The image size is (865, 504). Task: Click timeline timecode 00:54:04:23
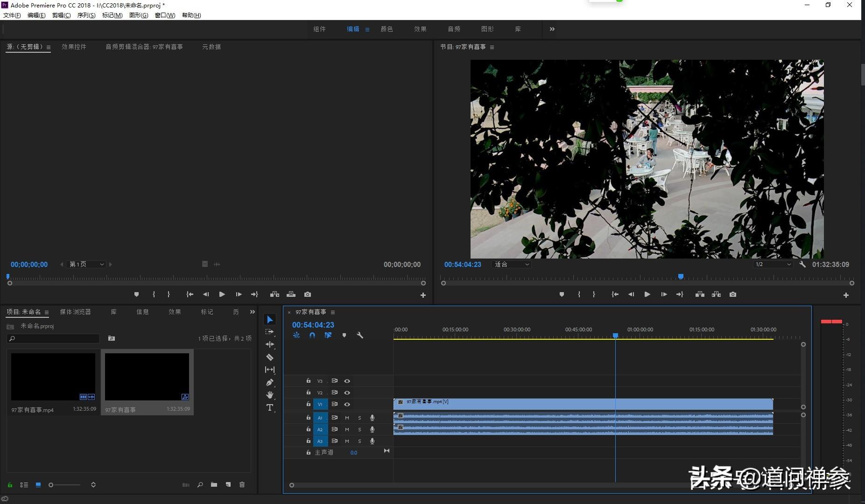coord(313,325)
